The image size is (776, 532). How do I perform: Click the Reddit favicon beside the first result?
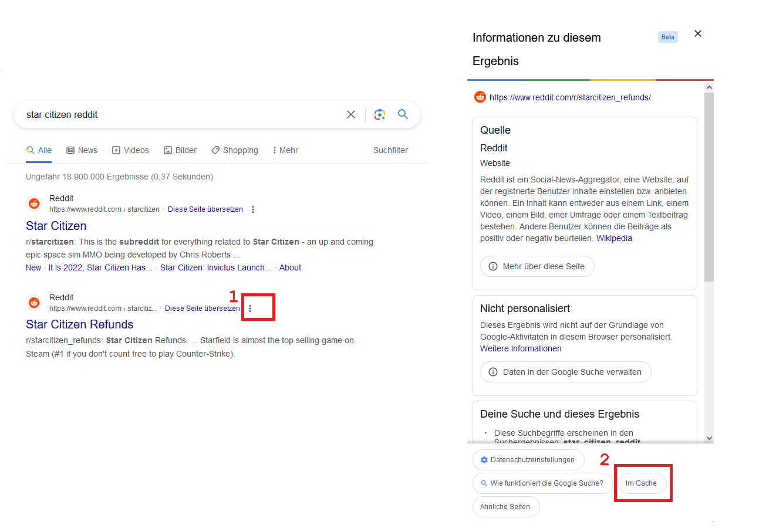coord(33,204)
